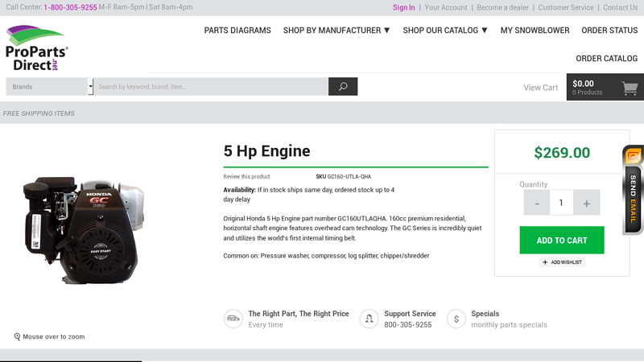Open Order Catalog page
The image size is (644, 362).
(607, 58)
